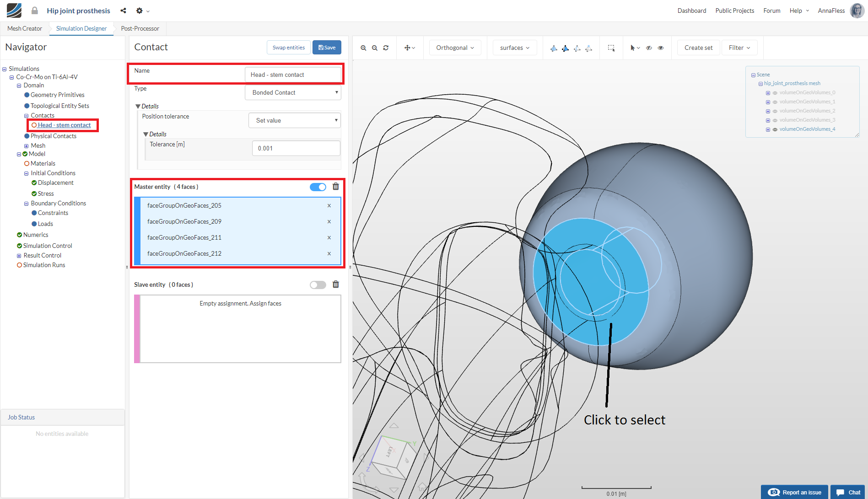
Task: Remove faceGroupOnGeoFaces_209 from master list
Action: (x=329, y=222)
